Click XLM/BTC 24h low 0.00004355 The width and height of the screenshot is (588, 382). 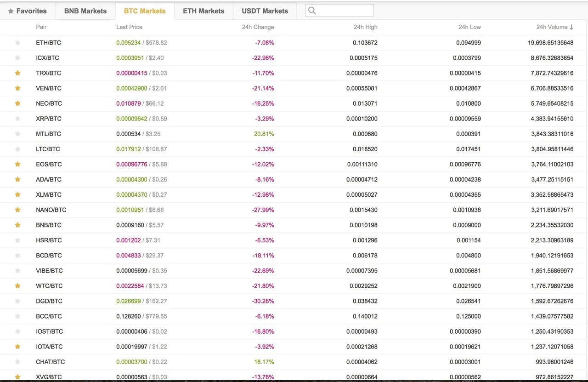[465, 194]
